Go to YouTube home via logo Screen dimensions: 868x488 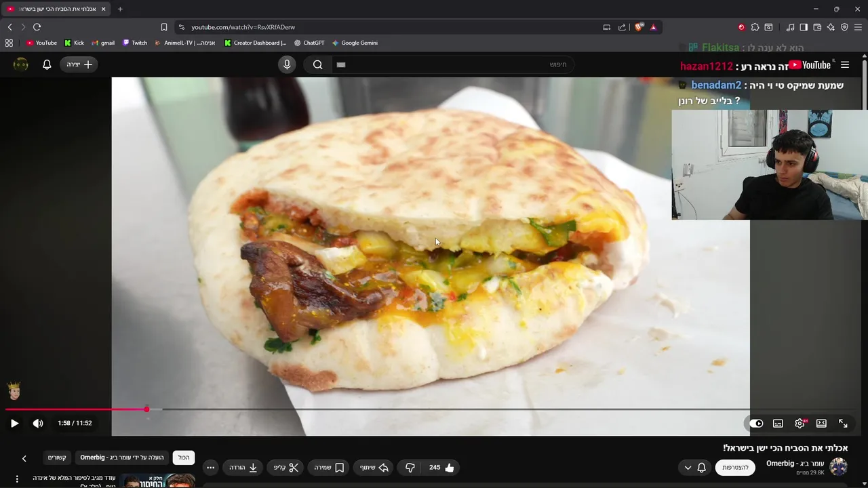tap(811, 65)
